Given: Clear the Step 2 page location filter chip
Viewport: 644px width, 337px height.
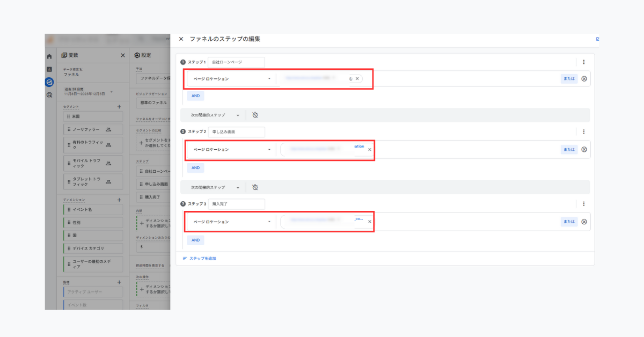Looking at the screenshot, I should coord(369,150).
